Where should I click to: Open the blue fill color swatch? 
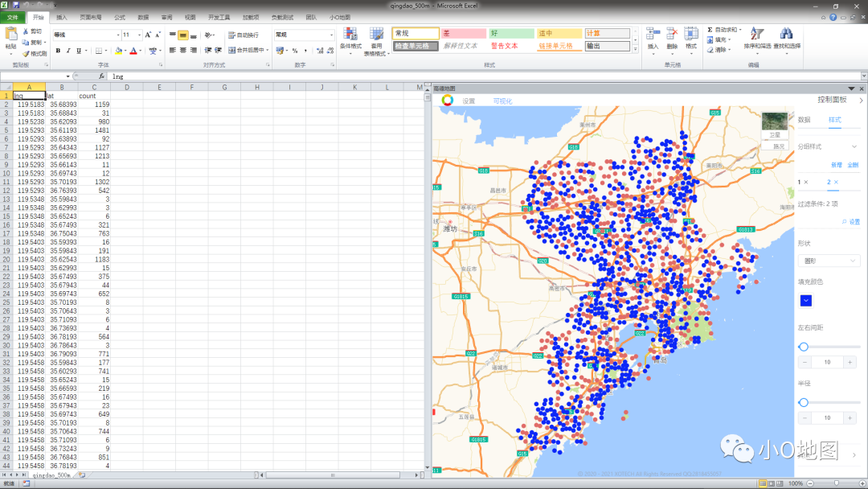click(x=805, y=301)
